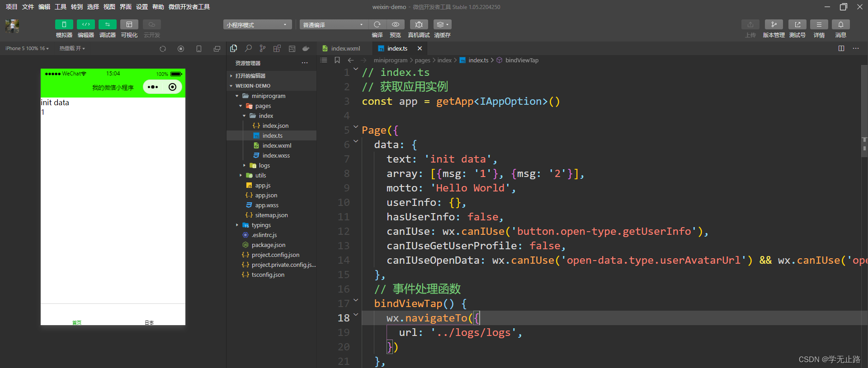
Task: Click the miniprogram breadcrumb item
Action: pos(391,60)
